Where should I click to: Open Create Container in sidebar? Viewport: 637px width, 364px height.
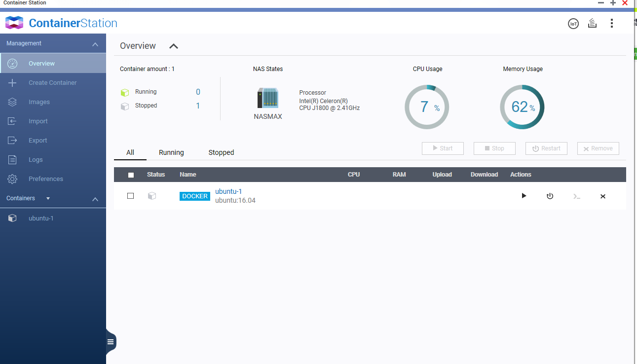point(52,83)
